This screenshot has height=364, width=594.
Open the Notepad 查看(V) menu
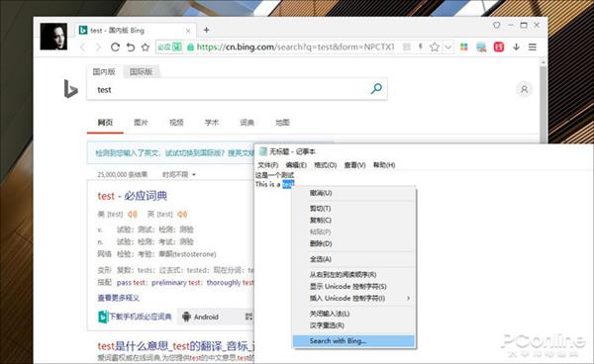354,165
